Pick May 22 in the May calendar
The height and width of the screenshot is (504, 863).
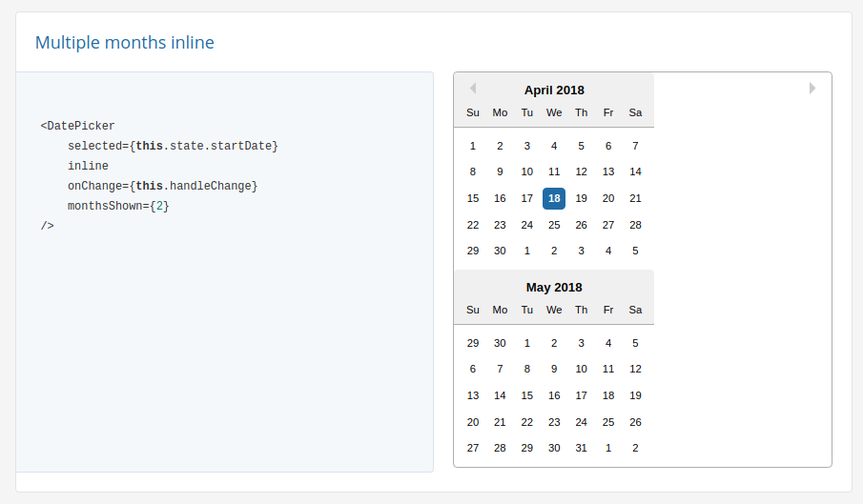pos(526,422)
